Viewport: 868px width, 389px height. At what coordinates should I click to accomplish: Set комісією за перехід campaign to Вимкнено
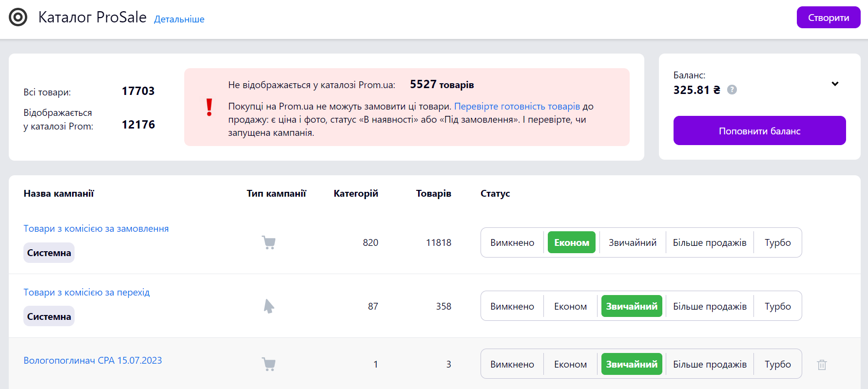coord(512,306)
